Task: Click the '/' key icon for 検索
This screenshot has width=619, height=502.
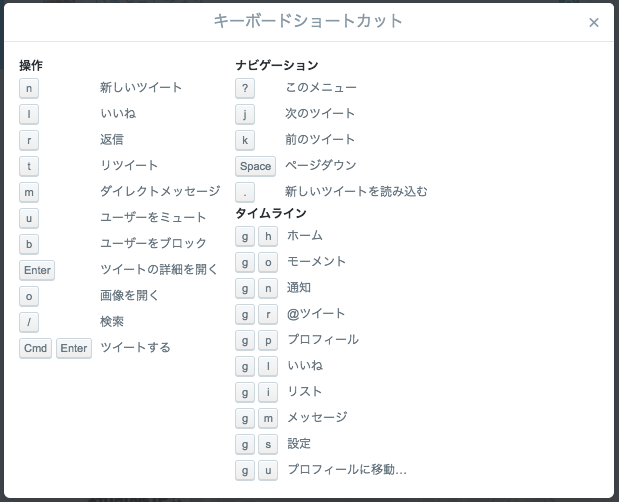Action: pos(29,322)
